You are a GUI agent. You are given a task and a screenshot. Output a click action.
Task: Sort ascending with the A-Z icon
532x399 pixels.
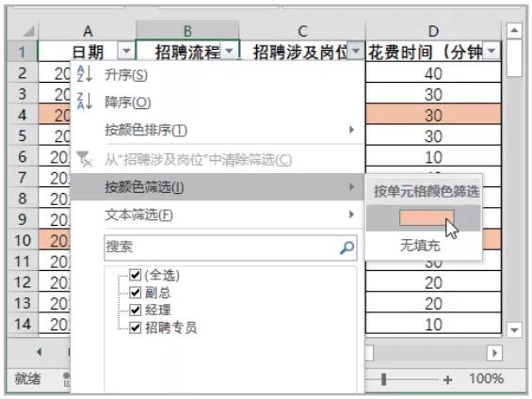(x=85, y=74)
